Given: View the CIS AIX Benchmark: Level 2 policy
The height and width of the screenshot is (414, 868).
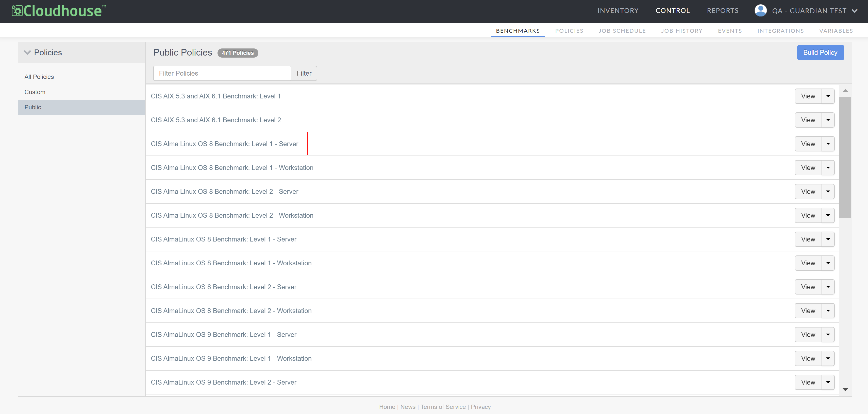Looking at the screenshot, I should coord(808,120).
